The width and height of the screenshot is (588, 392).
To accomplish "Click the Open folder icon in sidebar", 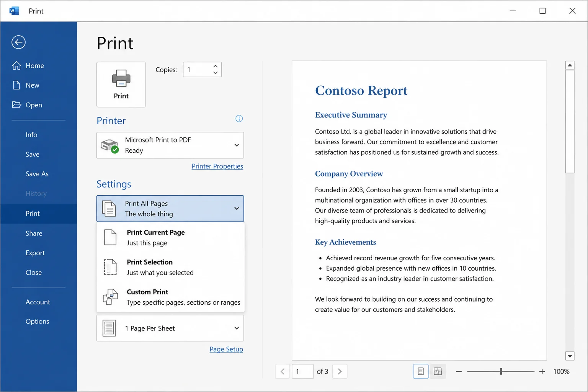I will 16,105.
